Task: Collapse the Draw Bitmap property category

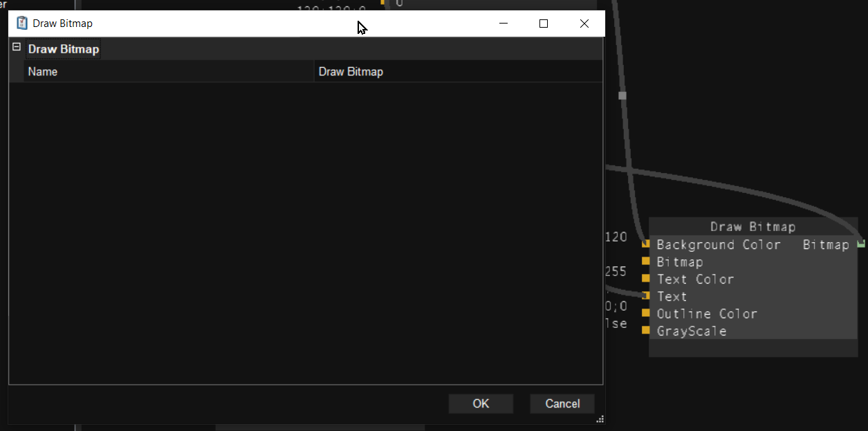Action: coord(17,48)
